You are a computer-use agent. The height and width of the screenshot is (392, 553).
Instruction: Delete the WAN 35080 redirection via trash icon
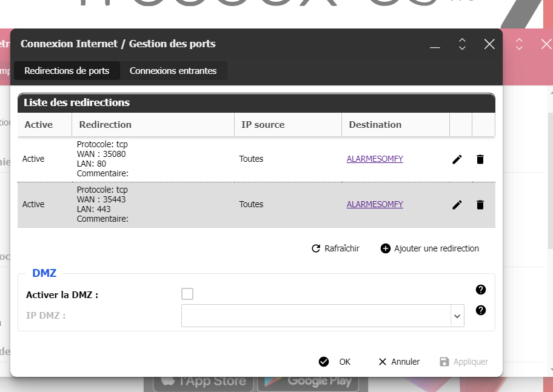tap(480, 159)
